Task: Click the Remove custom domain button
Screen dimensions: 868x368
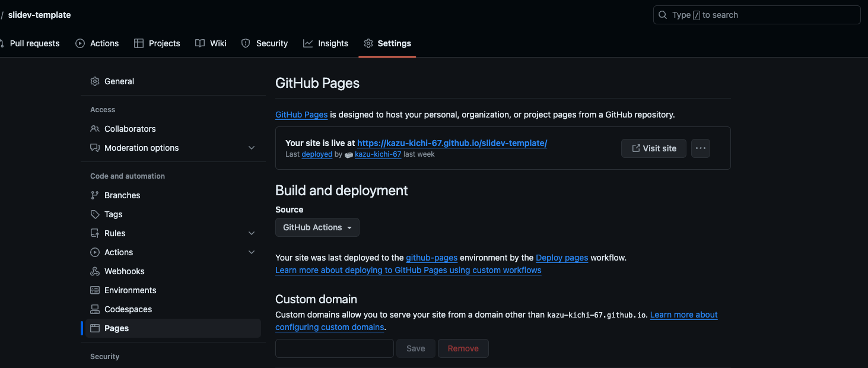Action: [463, 348]
